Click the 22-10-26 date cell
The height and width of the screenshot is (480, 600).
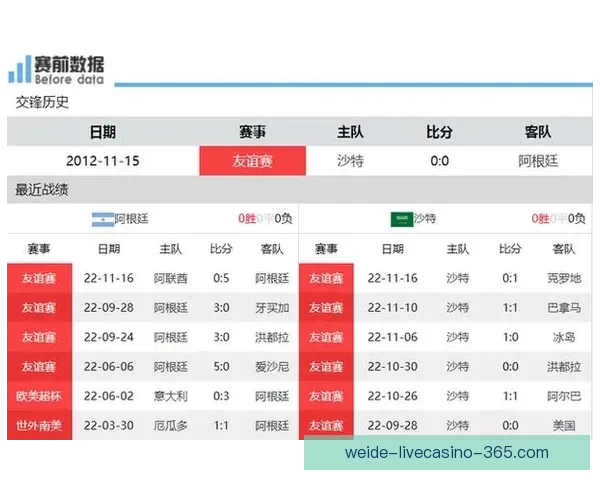[x=393, y=396]
